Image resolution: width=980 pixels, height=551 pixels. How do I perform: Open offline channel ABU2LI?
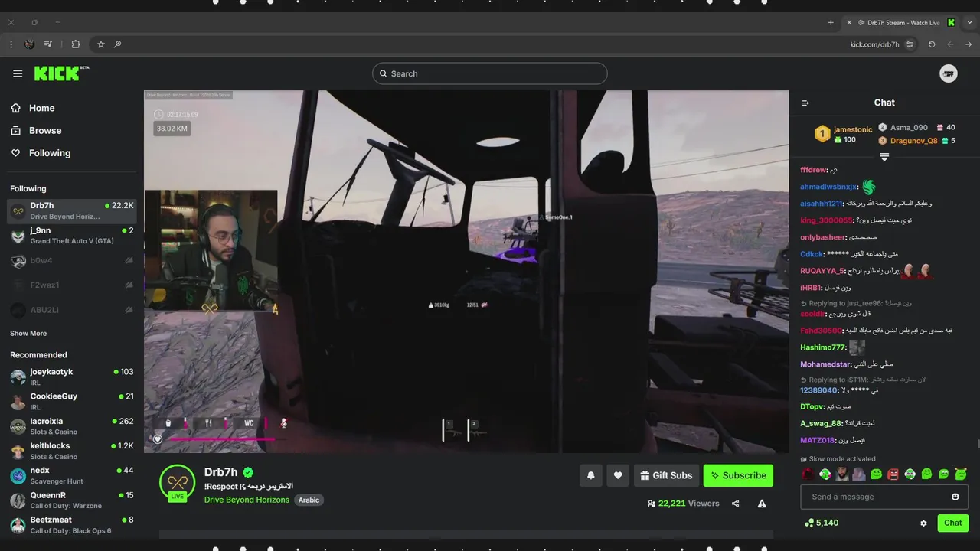coord(72,310)
